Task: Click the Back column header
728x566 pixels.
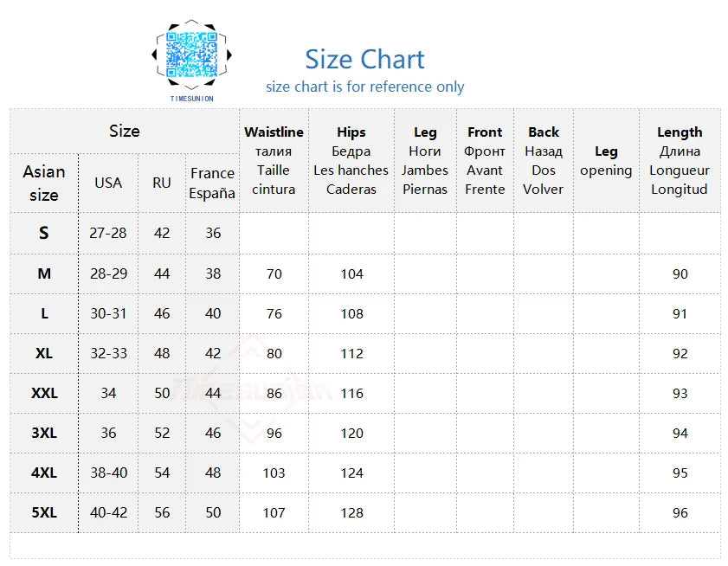Action: pos(544,160)
